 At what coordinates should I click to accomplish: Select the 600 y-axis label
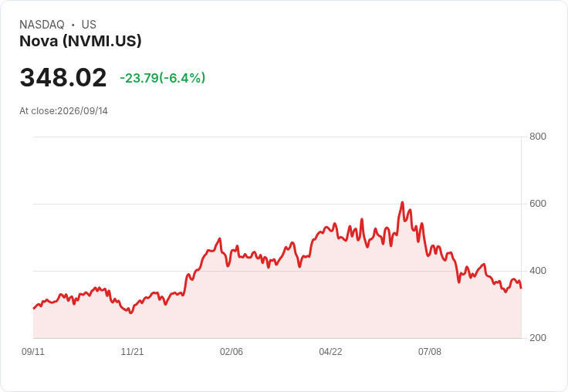(x=538, y=204)
